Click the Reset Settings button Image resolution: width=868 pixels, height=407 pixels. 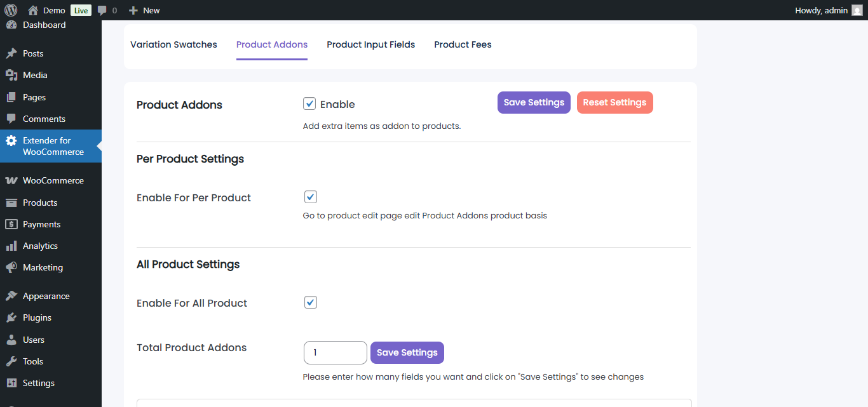point(614,103)
